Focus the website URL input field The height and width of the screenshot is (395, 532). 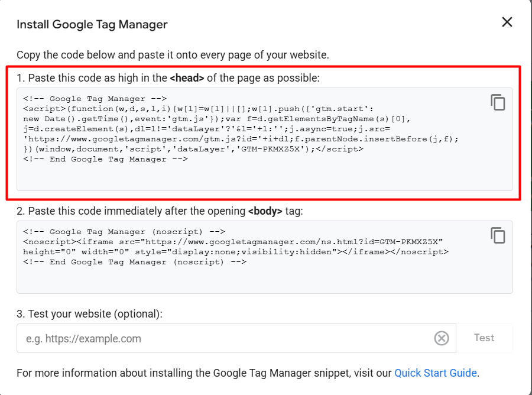pyautogui.click(x=225, y=339)
